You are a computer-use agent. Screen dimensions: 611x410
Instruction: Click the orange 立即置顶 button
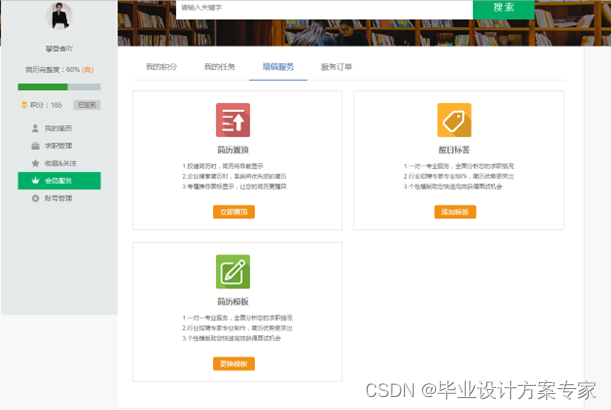(234, 212)
